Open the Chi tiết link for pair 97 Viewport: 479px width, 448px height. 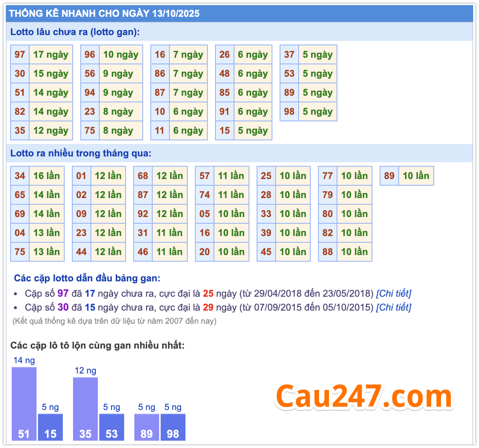pos(394,293)
